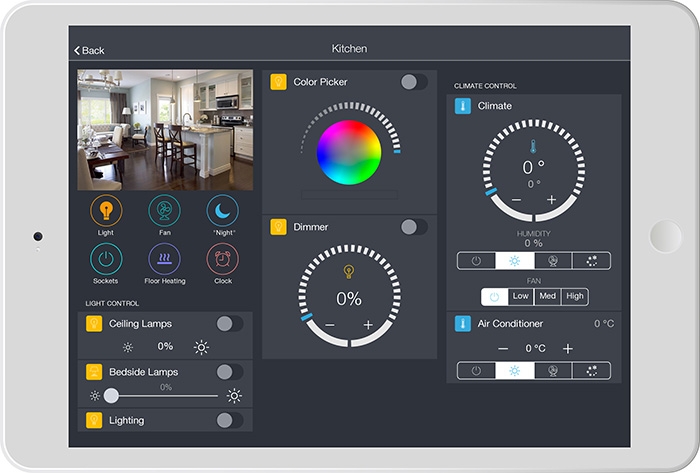This screenshot has width=700, height=473.
Task: Turn on Ceiling Lamps switch
Action: point(229,324)
